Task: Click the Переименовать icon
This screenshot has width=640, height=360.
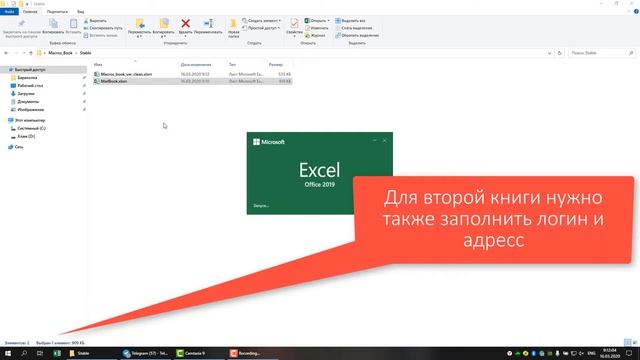Action: pyautogui.click(x=208, y=24)
